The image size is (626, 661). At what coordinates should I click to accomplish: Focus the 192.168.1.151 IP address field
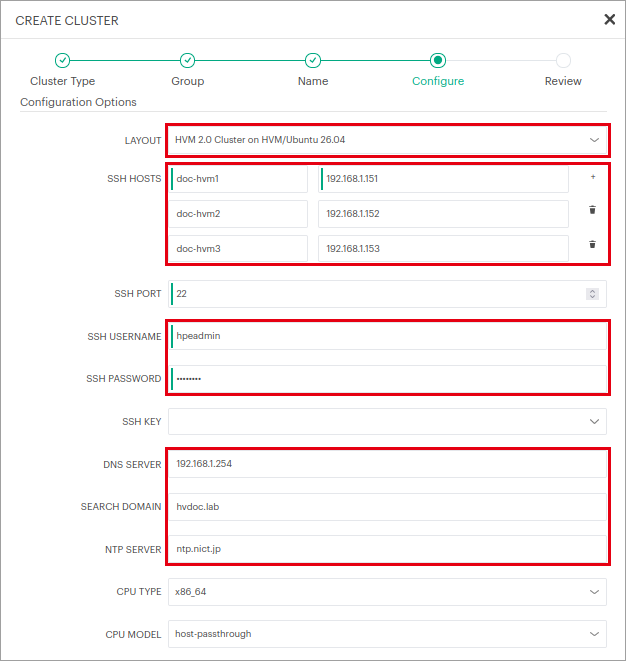point(443,179)
